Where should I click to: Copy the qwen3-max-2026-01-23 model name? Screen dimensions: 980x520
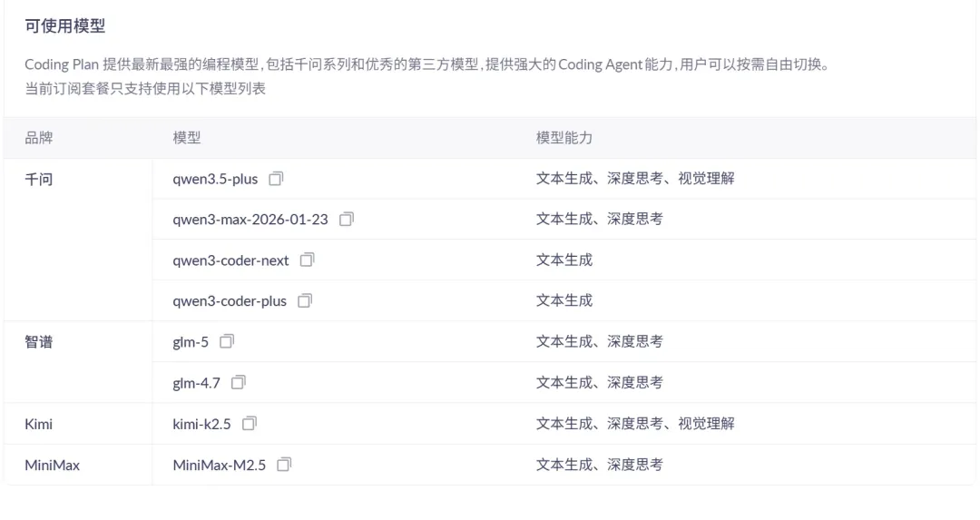pyautogui.click(x=347, y=220)
